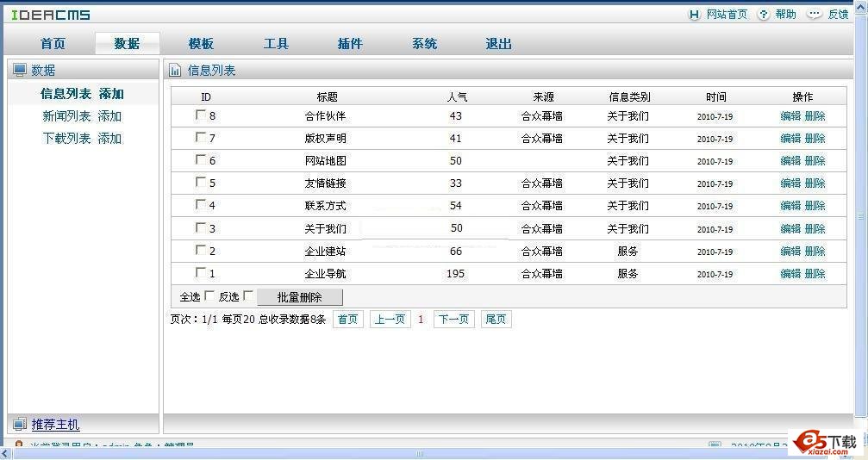Click 编辑 link for 企业导航 row
This screenshot has width=868, height=460.
tap(790, 274)
